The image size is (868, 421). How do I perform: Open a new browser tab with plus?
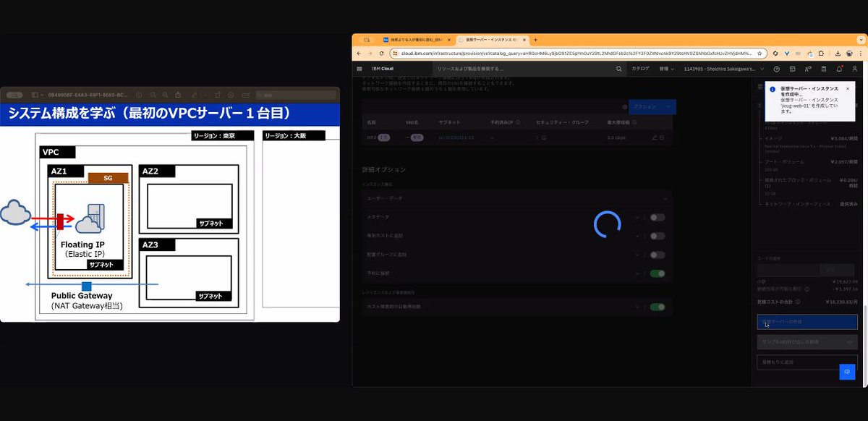(x=535, y=39)
